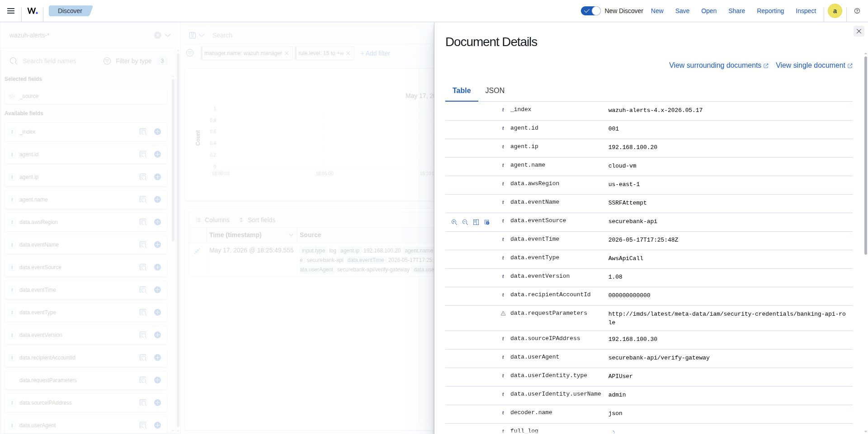Toggle the New Discover switch
The image size is (868, 434).
pyautogui.click(x=590, y=11)
